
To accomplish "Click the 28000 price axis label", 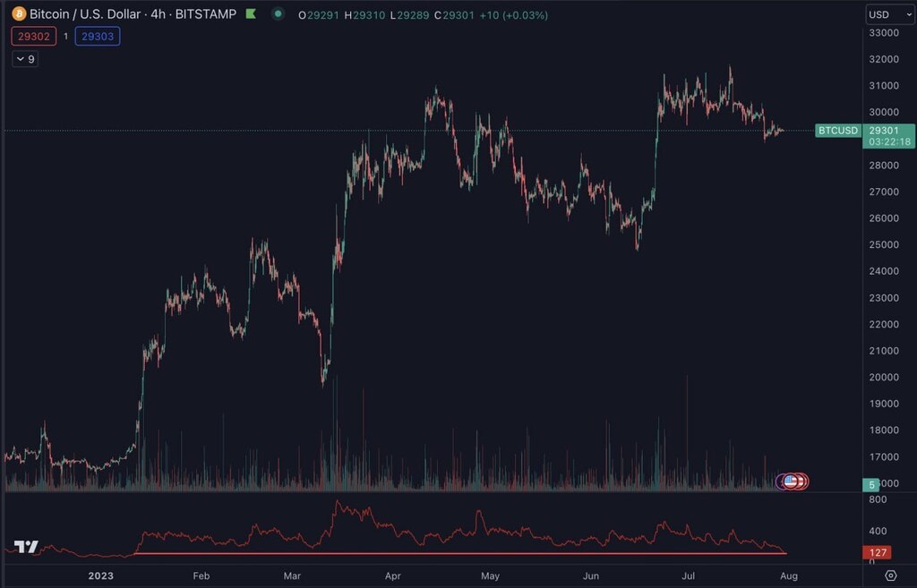I will [x=884, y=166].
